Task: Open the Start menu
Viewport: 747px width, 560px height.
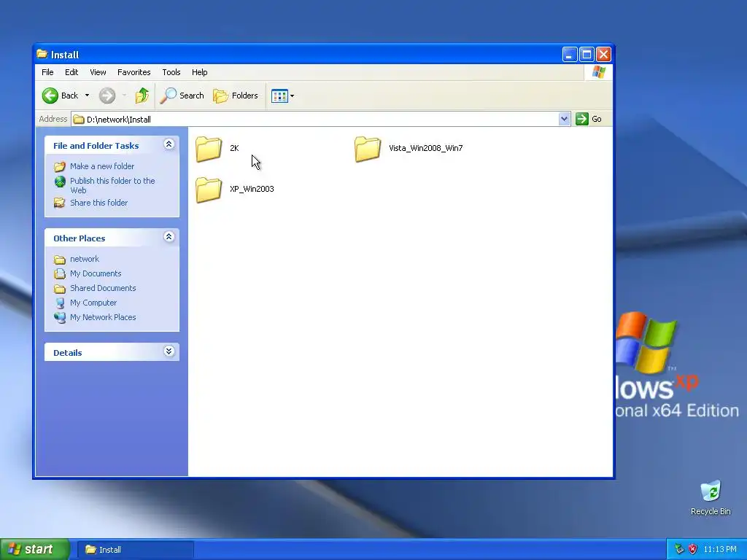Action: click(35, 550)
